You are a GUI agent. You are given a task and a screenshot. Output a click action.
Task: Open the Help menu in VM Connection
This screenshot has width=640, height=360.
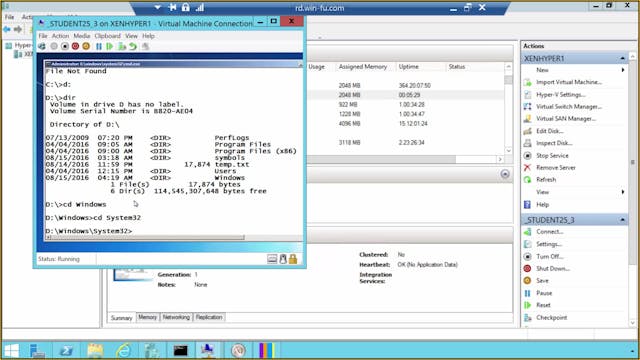pyautogui.click(x=149, y=36)
